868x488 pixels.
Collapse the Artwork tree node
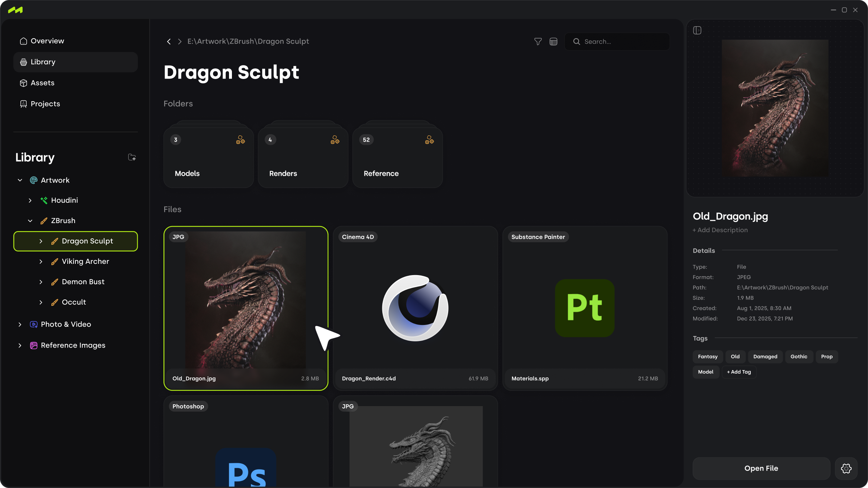tap(20, 180)
